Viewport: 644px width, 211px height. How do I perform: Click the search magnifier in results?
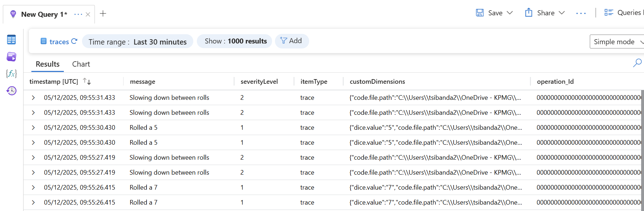(x=637, y=63)
